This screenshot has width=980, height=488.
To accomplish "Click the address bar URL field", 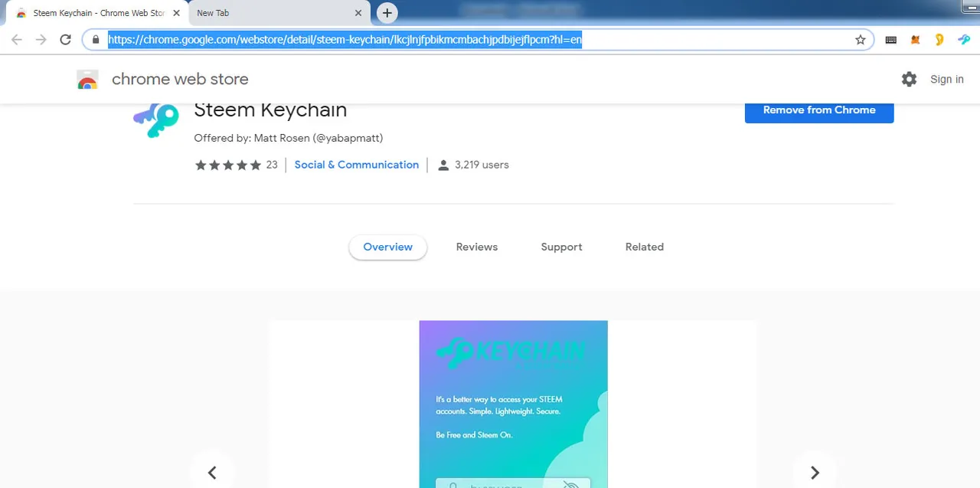I will (478, 40).
